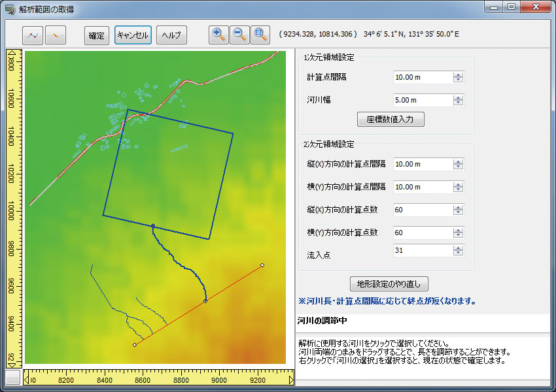Click the blank corner button beside the rulers
The height and width of the screenshot is (392, 556).
tap(13, 377)
